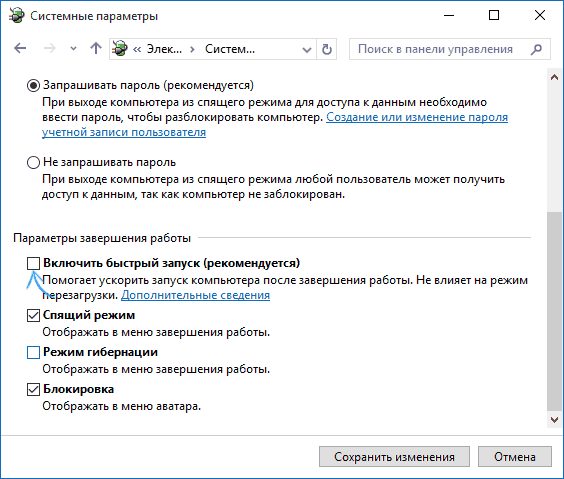
Task: Click the vertical scrollbar thumb
Action: click(x=554, y=311)
